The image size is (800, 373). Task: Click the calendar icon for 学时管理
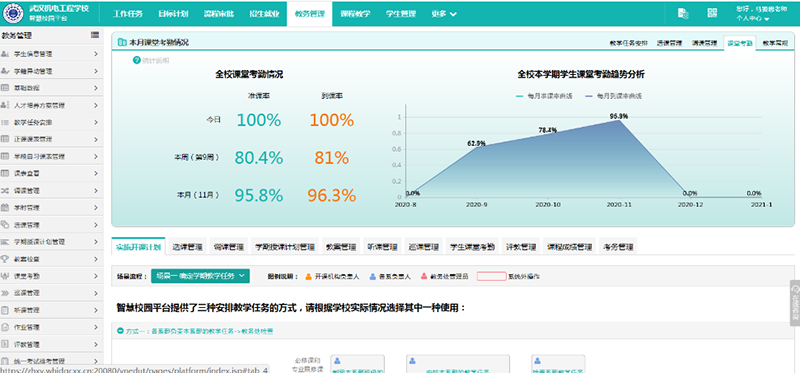5,208
